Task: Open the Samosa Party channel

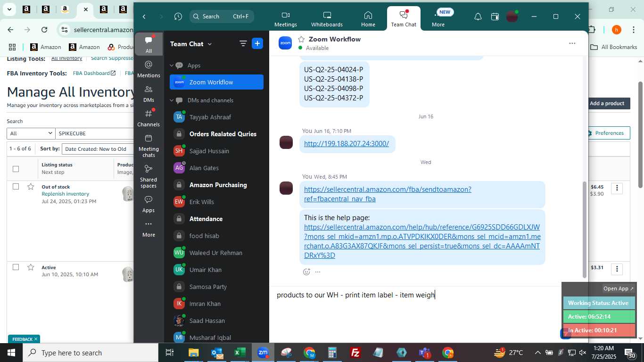Action: point(216,287)
